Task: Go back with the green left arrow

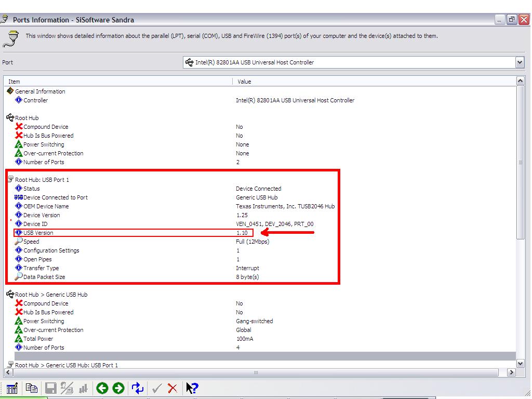Action: click(x=102, y=388)
